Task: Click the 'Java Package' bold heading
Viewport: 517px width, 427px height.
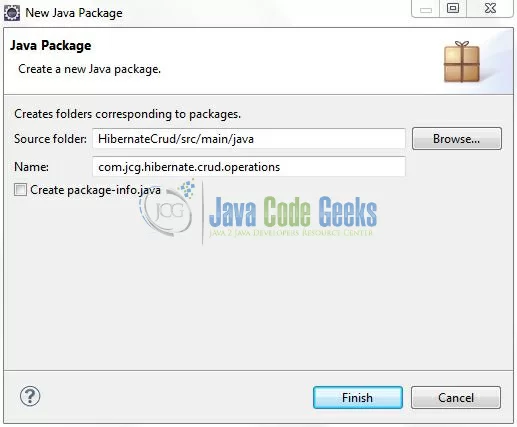Action: (x=50, y=45)
